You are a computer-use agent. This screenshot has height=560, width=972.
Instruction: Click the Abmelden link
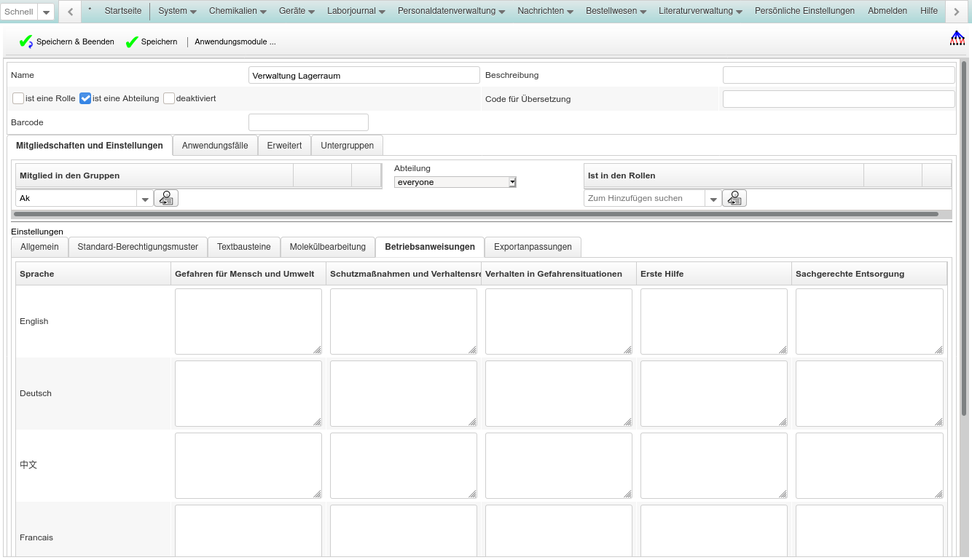(887, 11)
